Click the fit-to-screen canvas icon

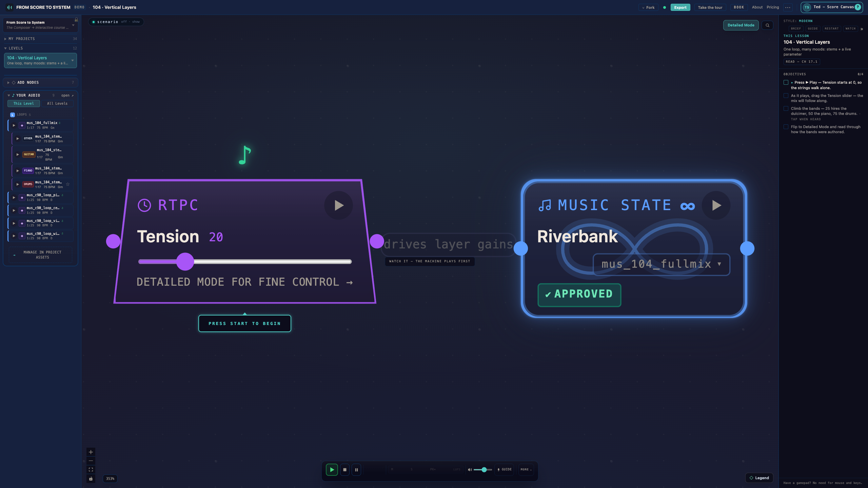pos(91,470)
